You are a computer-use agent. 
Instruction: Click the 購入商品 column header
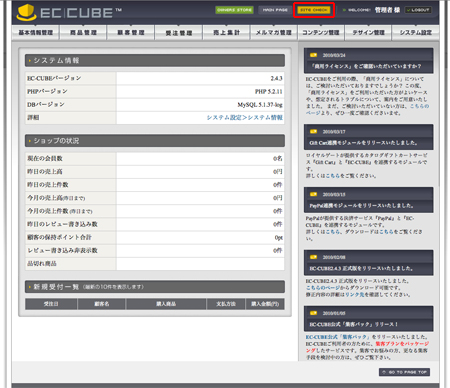pos(166,304)
